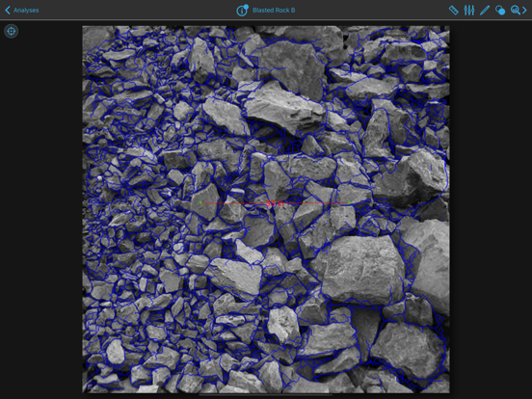Click the Blasted Rock B title
The height and width of the screenshot is (399, 532).
coord(274,11)
